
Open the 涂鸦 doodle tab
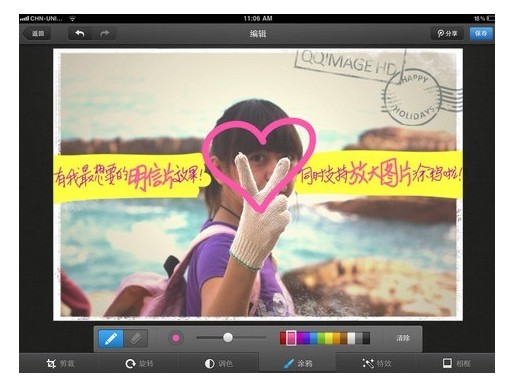click(x=298, y=363)
